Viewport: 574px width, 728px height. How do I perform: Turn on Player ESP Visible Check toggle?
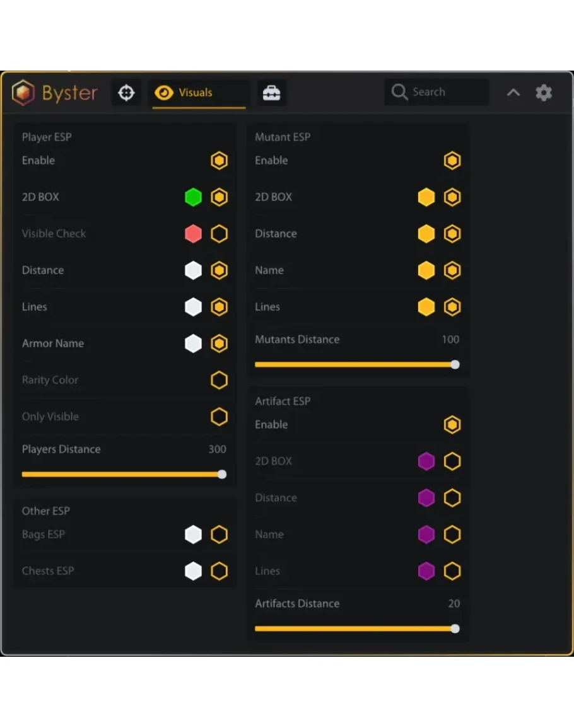pos(219,234)
